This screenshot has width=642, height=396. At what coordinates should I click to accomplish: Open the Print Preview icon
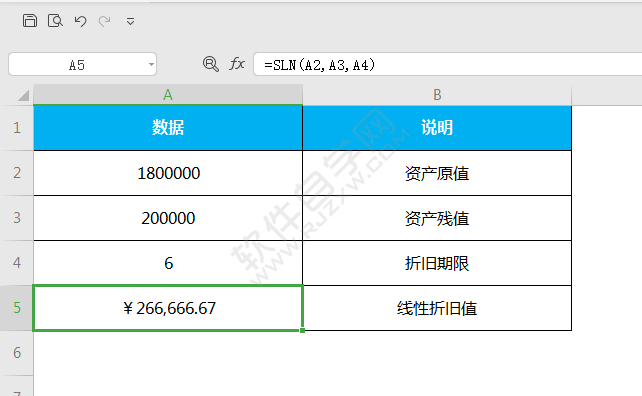point(55,20)
